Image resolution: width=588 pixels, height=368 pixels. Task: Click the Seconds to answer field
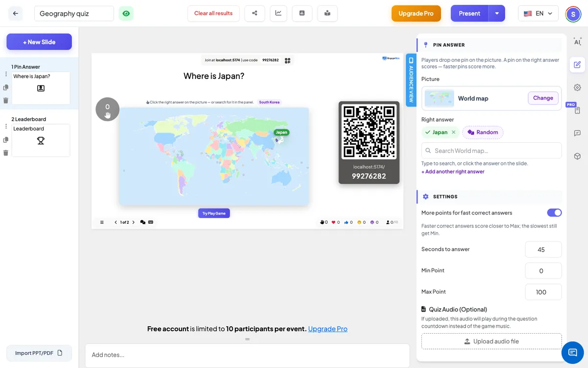point(543,249)
